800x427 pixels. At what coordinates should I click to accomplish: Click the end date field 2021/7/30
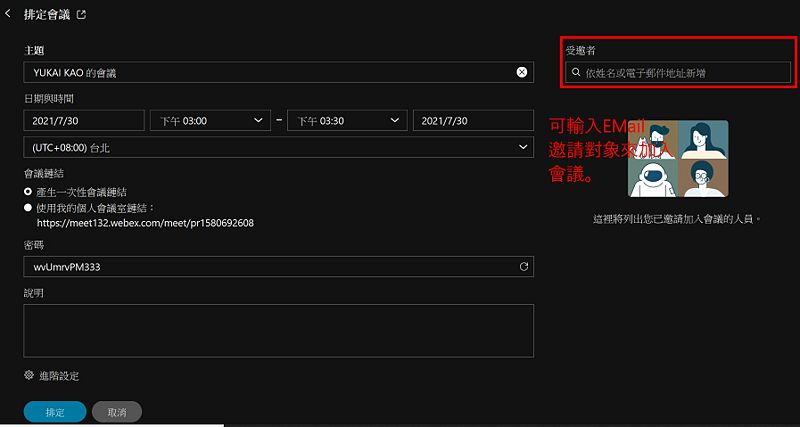pyautogui.click(x=473, y=121)
